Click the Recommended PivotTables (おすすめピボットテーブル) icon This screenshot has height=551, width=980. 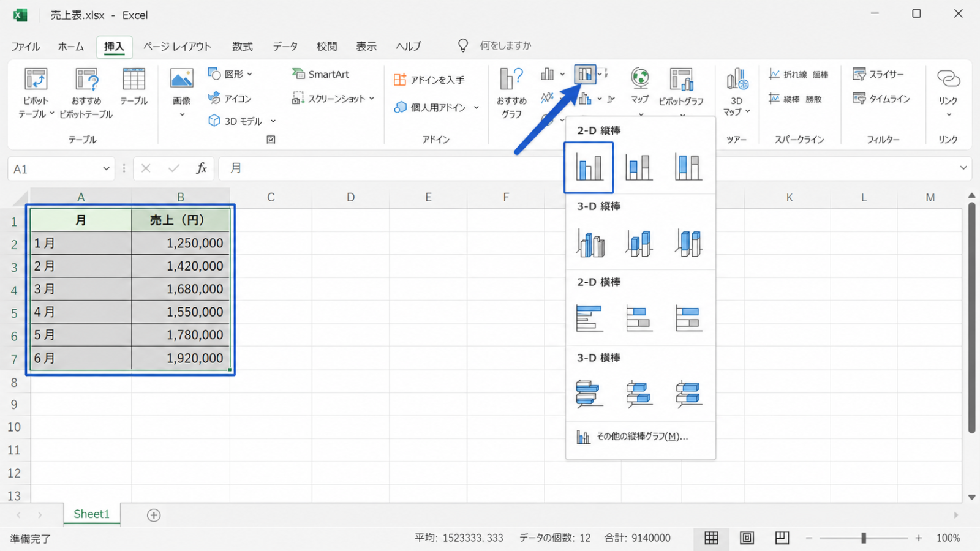tap(86, 80)
